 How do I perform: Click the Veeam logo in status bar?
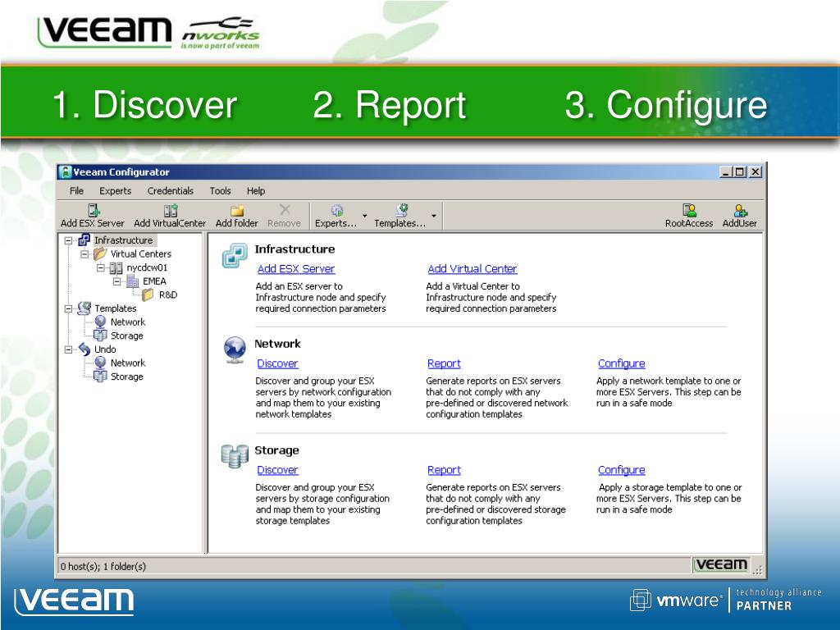721,564
